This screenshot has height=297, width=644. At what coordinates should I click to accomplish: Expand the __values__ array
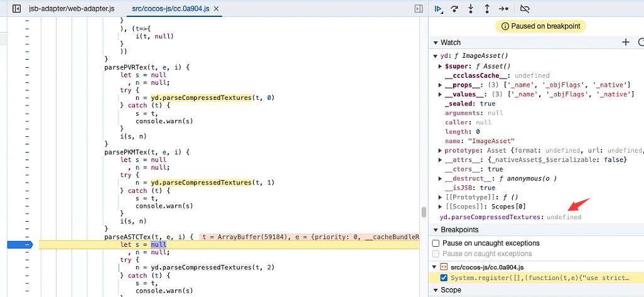coord(441,94)
